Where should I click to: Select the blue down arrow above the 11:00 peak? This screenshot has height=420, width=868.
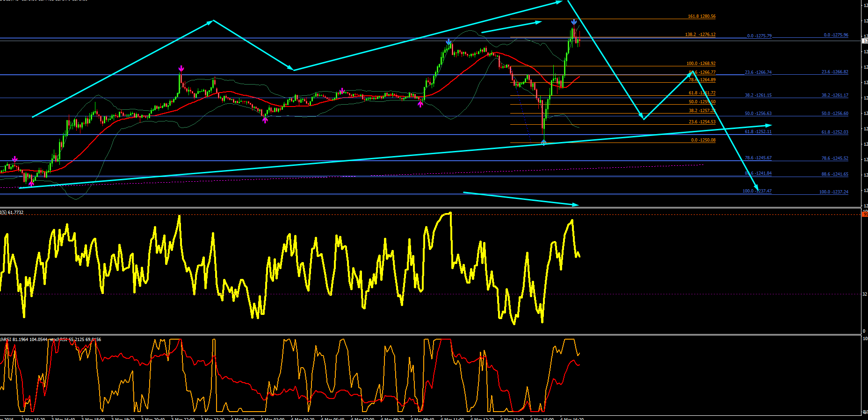pos(449,42)
